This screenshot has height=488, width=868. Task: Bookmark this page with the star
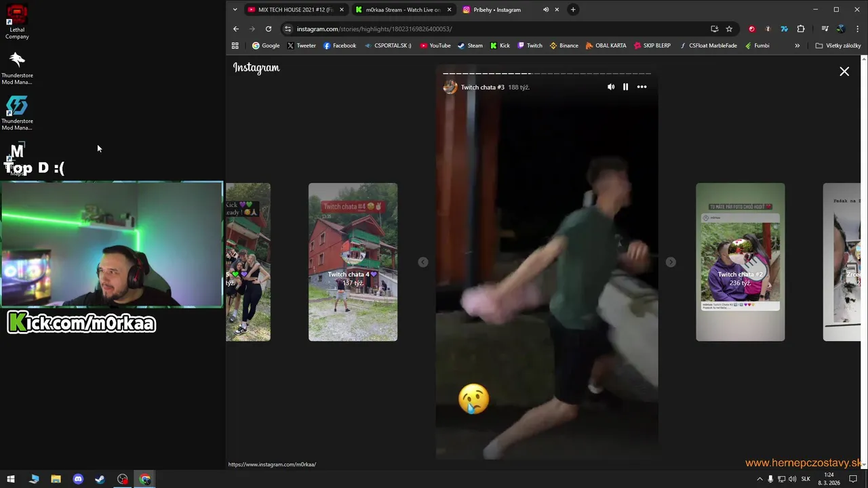point(729,28)
